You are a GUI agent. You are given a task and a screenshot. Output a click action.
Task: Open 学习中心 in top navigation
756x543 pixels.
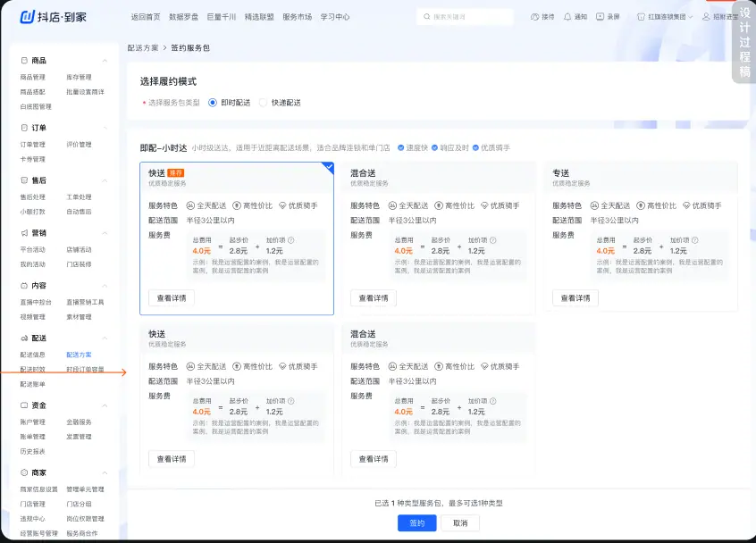[x=335, y=17]
